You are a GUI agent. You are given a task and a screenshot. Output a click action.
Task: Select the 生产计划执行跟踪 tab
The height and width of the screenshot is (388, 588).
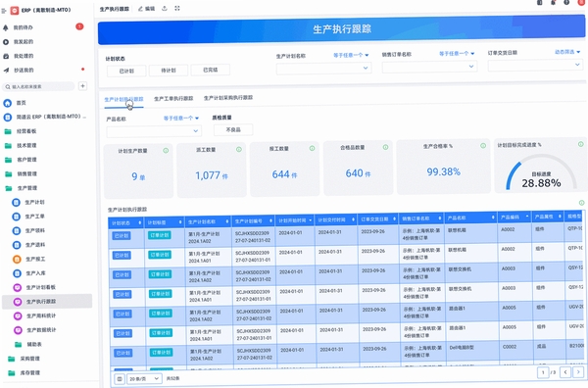coord(123,99)
